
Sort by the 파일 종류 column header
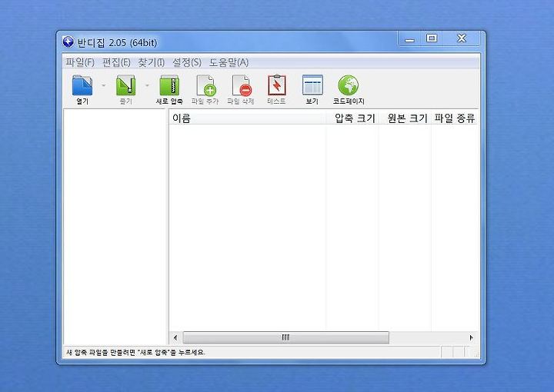click(455, 118)
